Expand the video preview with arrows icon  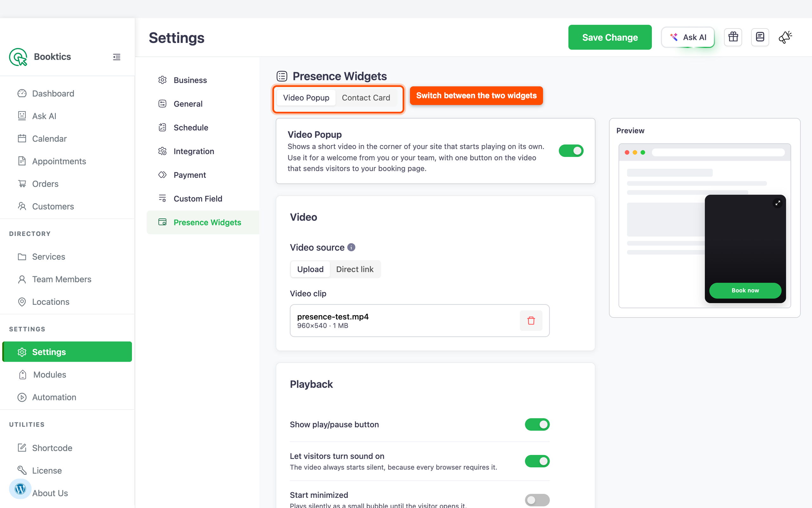pos(777,203)
